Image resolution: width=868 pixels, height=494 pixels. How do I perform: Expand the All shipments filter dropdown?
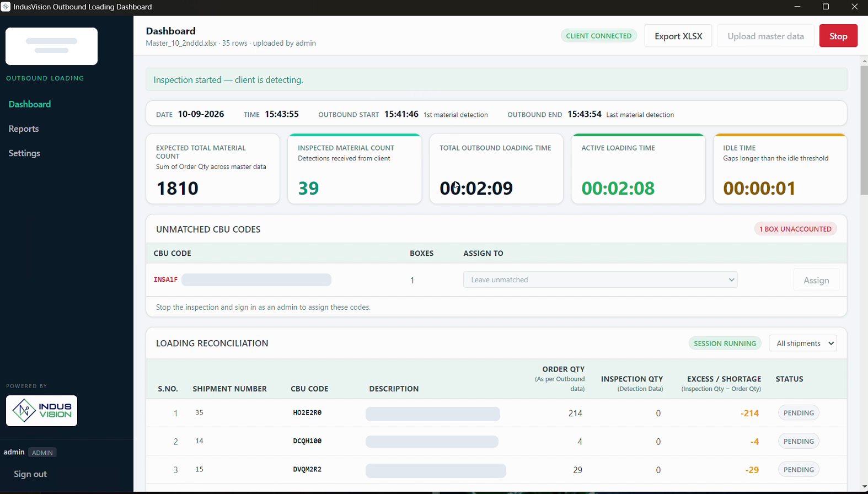(803, 343)
